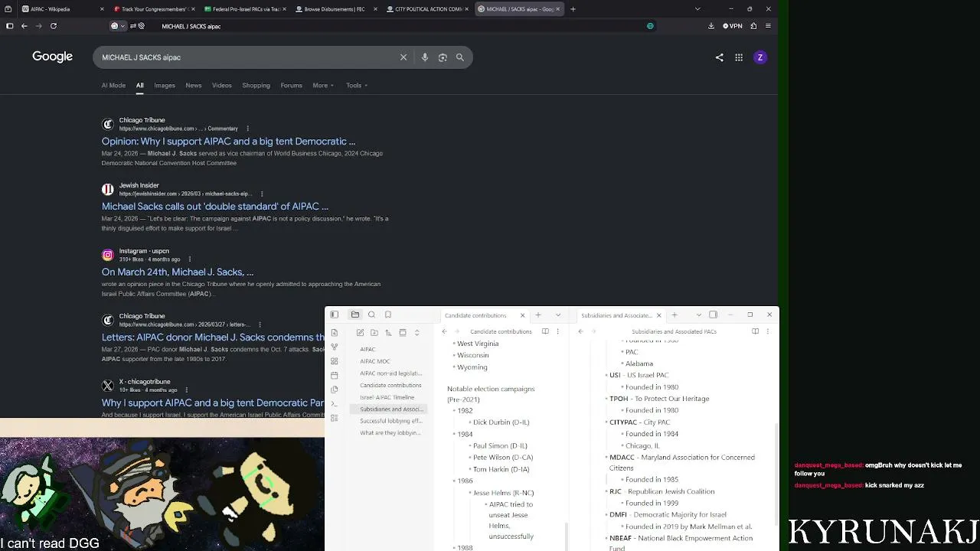Reload the current browser page

pyautogui.click(x=54, y=26)
